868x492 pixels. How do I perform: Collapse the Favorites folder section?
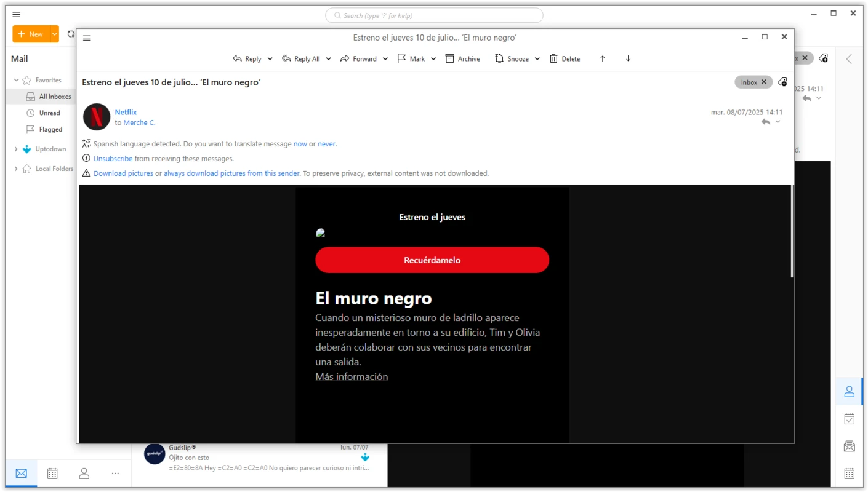[x=15, y=80]
